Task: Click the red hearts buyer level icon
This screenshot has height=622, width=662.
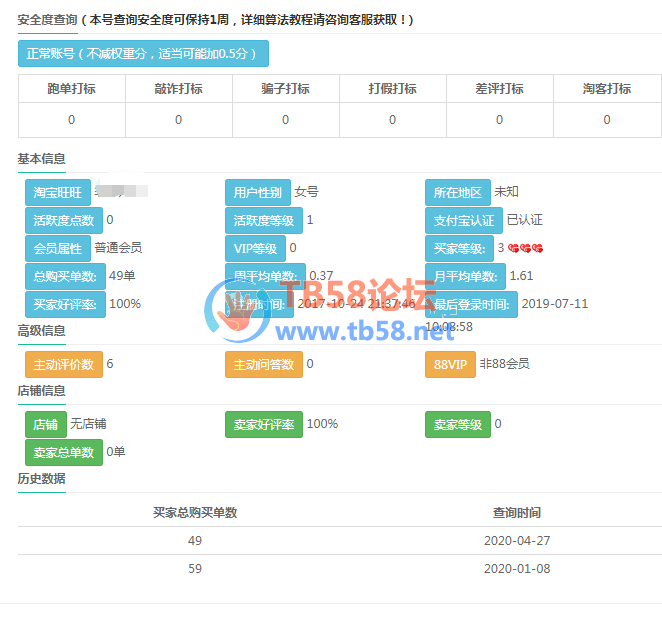Action: [x=525, y=248]
